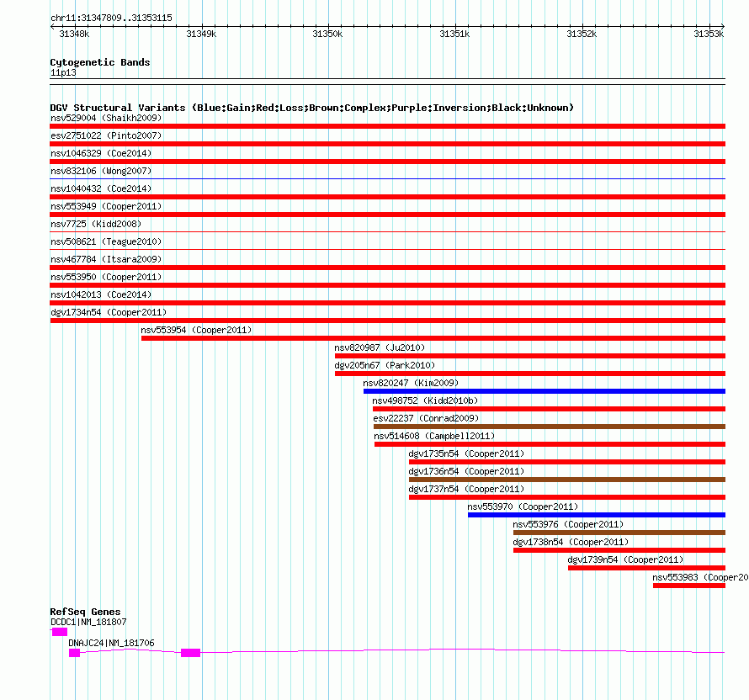Open dgv1735n54 (Cooper2011) label
This screenshot has height=700, width=749.
466,453
